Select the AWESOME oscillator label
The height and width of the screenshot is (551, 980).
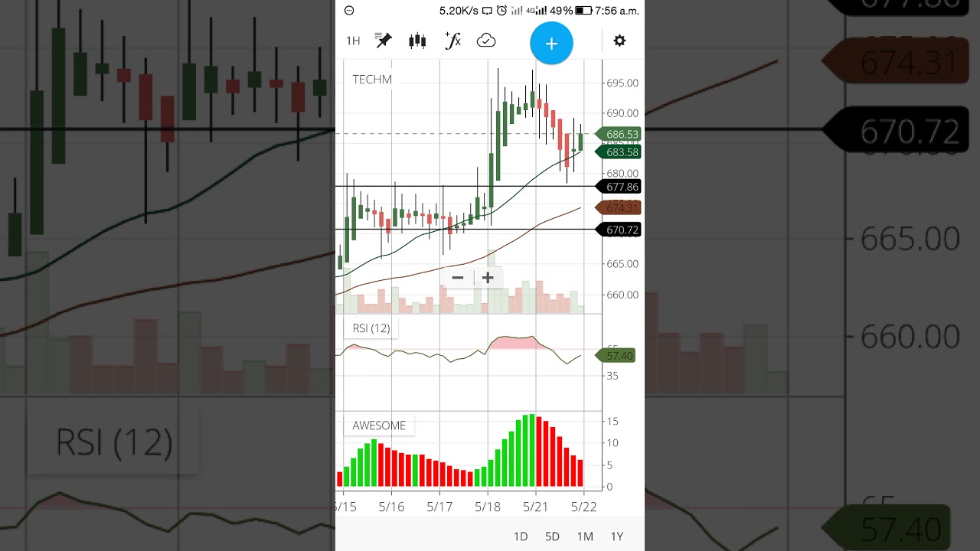(x=379, y=425)
